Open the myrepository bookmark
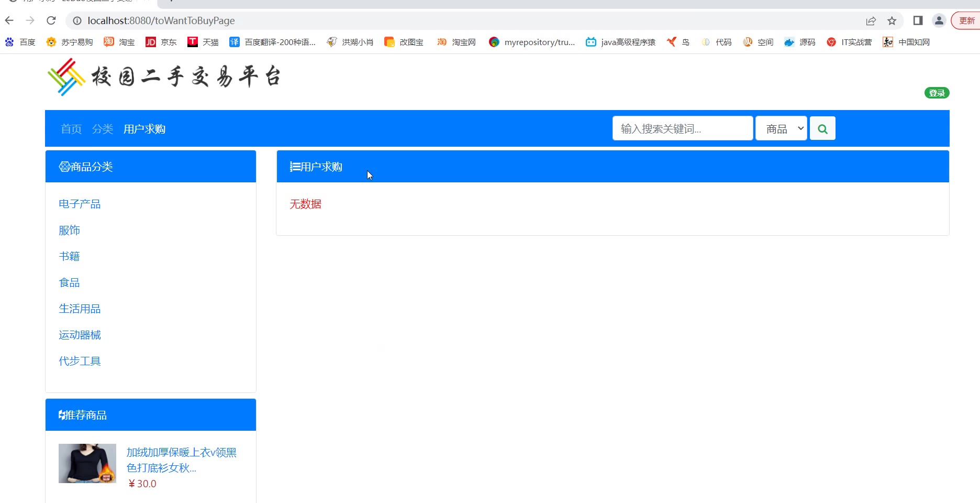Viewport: 980px width, 503px height. coord(532,42)
